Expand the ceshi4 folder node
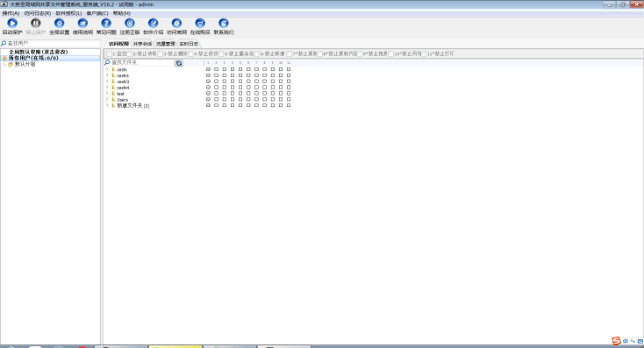 [x=107, y=88]
